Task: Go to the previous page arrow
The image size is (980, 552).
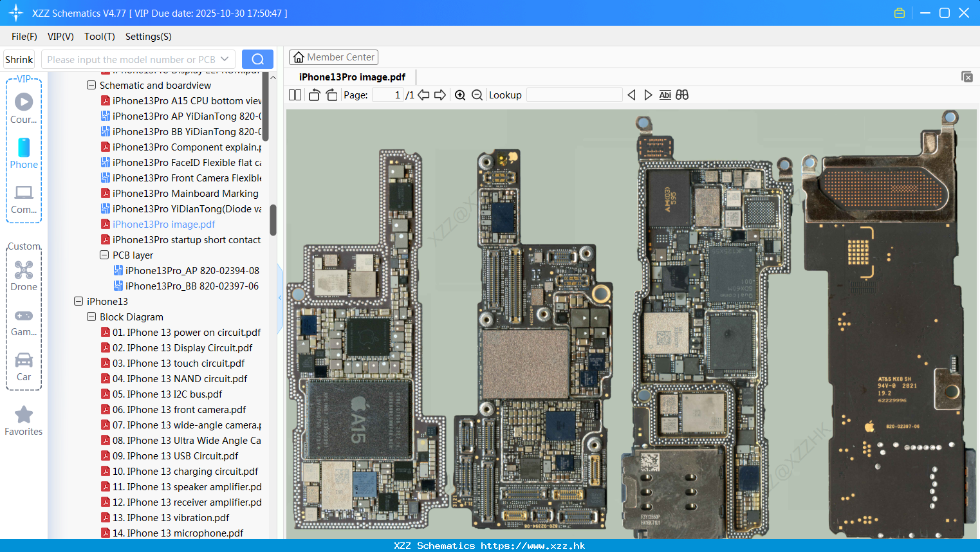Action: (x=423, y=95)
